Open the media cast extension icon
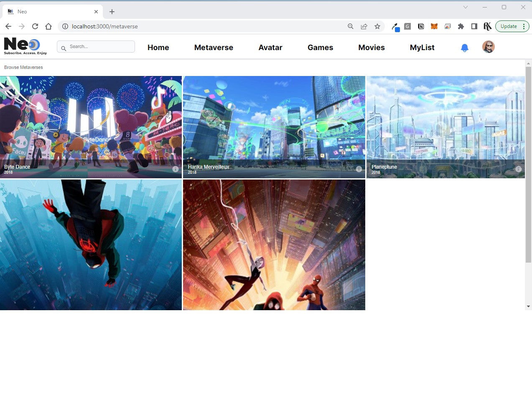532x420 pixels. coord(448,26)
